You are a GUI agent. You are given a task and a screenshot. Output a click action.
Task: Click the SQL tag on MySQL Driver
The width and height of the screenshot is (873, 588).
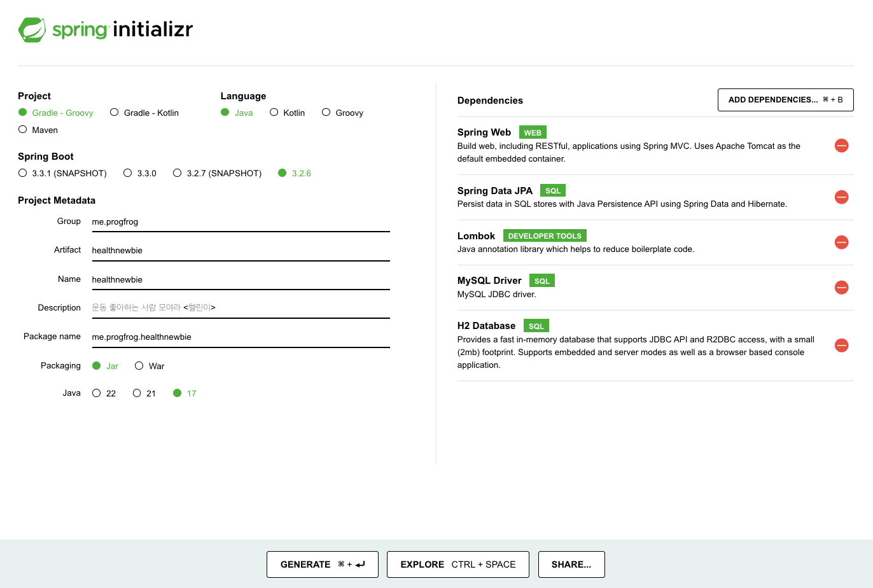click(x=542, y=281)
